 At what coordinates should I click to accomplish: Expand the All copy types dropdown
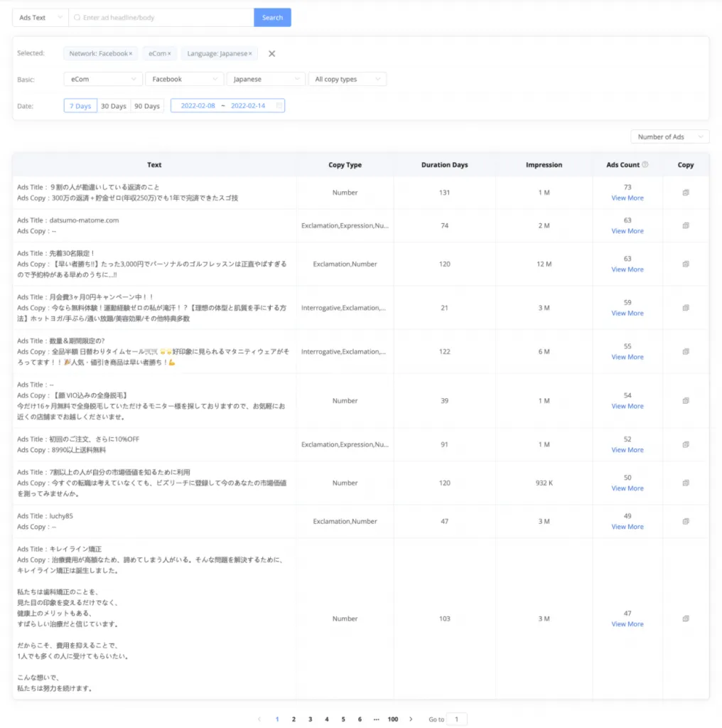347,80
